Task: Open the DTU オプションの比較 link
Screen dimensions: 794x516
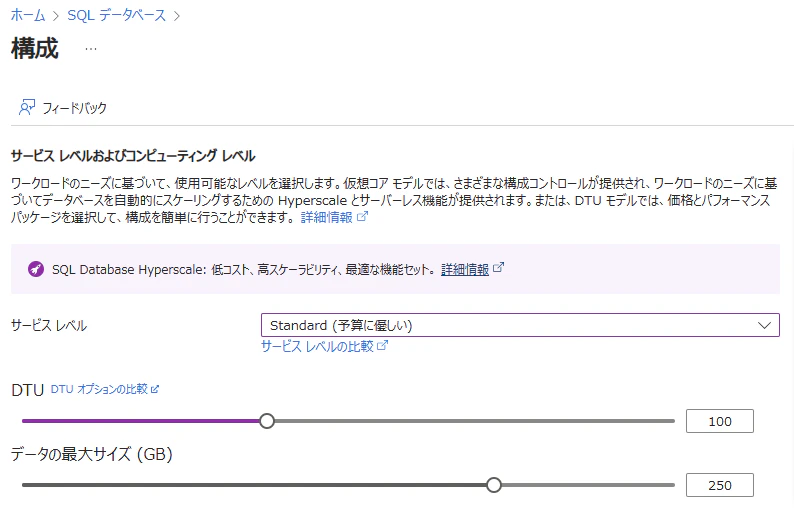Action: coord(99,389)
